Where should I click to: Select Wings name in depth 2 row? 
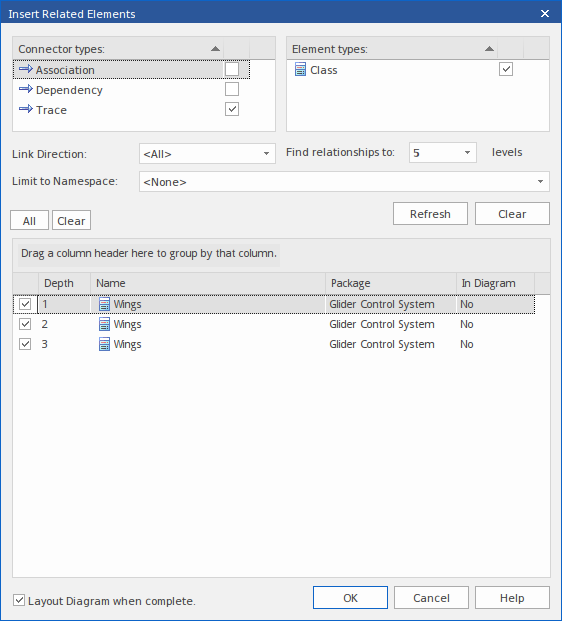127,324
